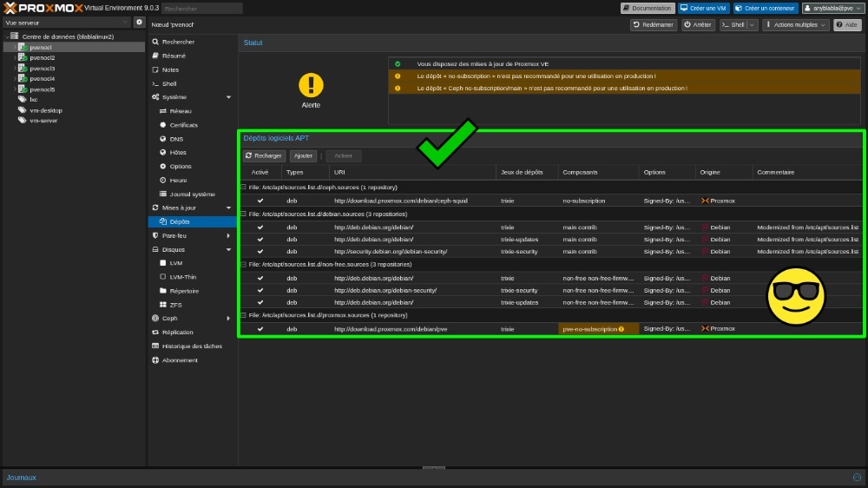Open the server view settings gear

[x=139, y=22]
